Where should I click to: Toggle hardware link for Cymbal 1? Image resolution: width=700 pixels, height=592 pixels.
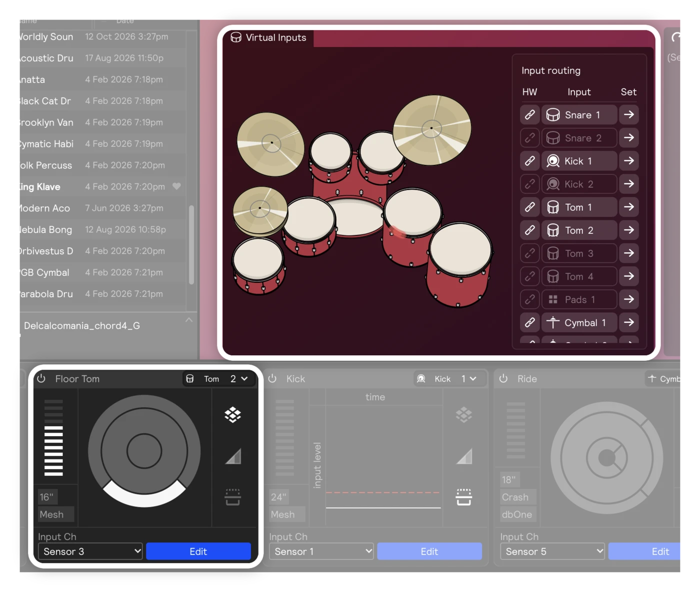[x=529, y=323]
